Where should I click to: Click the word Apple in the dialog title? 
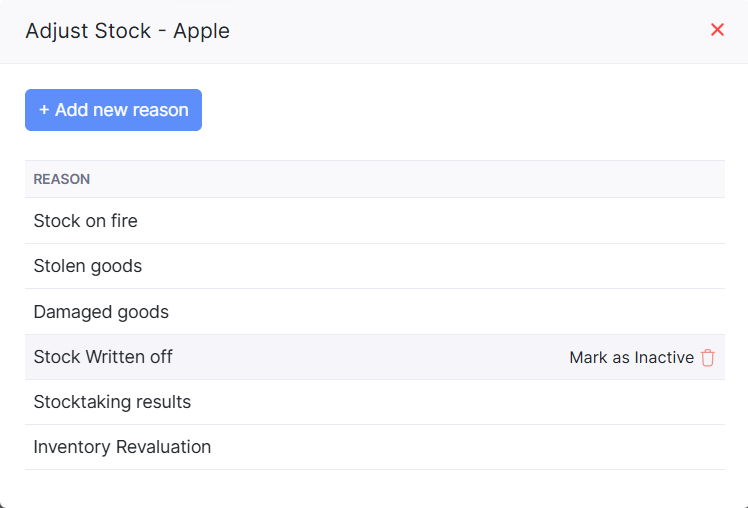[201, 31]
